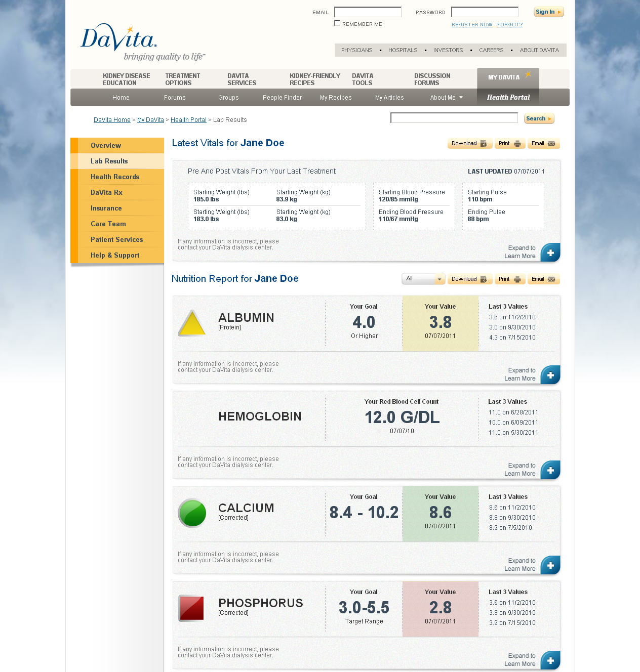Image resolution: width=640 pixels, height=672 pixels.
Task: Go to Groups in the sub-navigation
Action: [x=228, y=98]
